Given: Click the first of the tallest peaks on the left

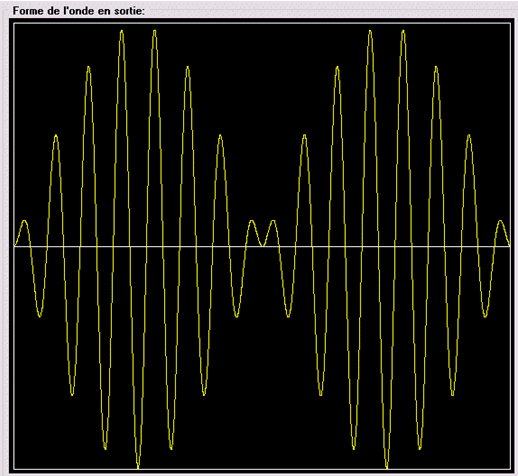Looking at the screenshot, I should point(122,32).
